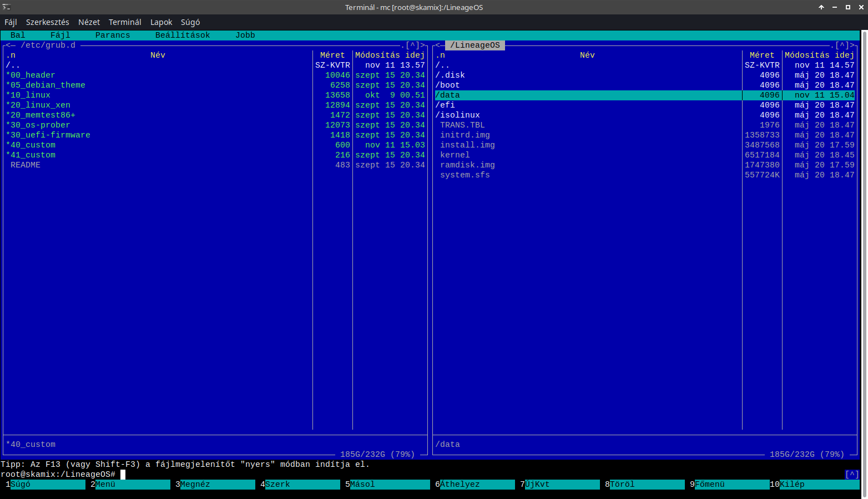Select the highlighted /data directory row
Image resolution: width=868 pixels, height=499 pixels.
tap(645, 95)
